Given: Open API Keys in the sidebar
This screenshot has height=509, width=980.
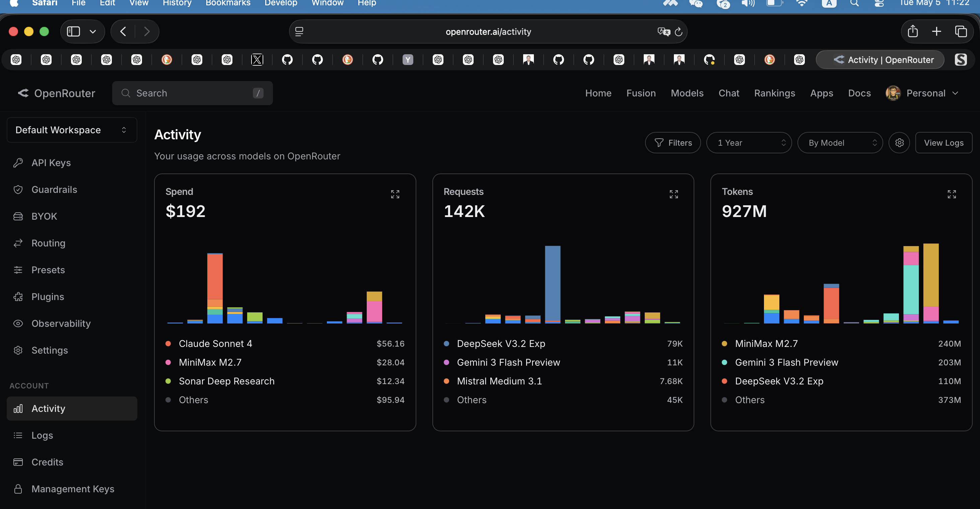Looking at the screenshot, I should [x=72, y=163].
